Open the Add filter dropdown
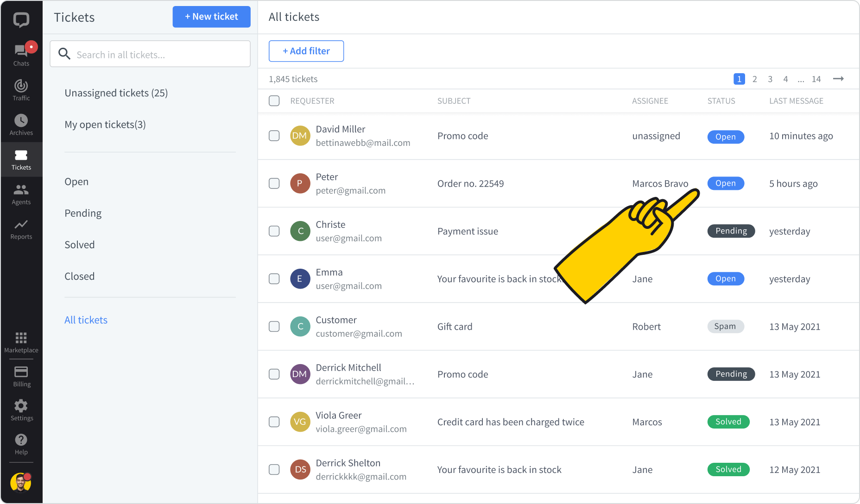 tap(306, 51)
